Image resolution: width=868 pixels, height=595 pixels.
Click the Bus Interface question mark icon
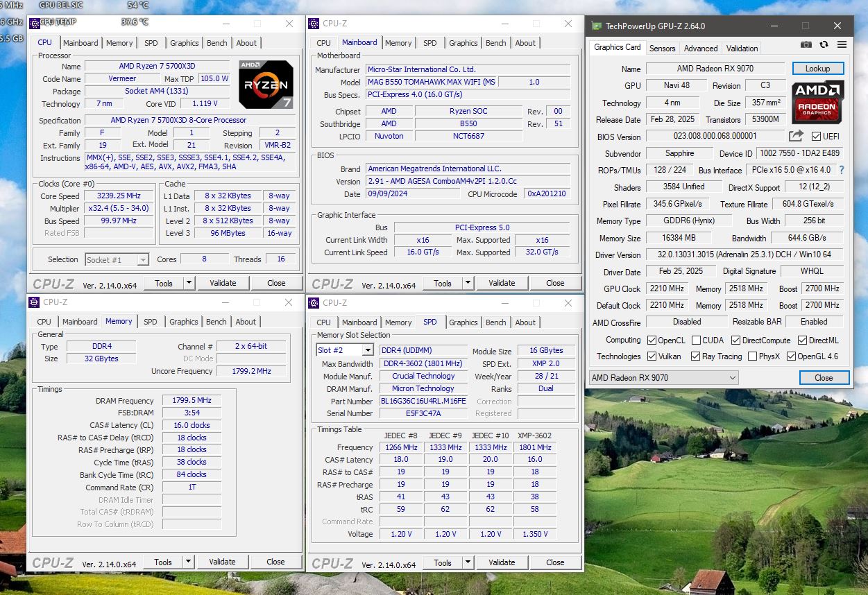pyautogui.click(x=842, y=170)
